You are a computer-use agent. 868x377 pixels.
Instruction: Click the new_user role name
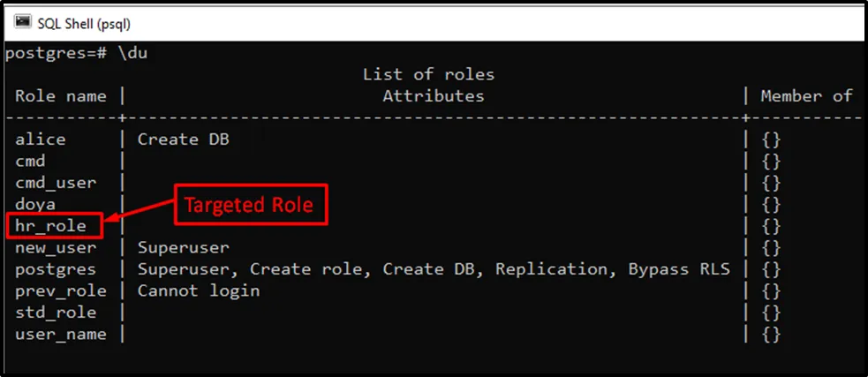point(56,247)
